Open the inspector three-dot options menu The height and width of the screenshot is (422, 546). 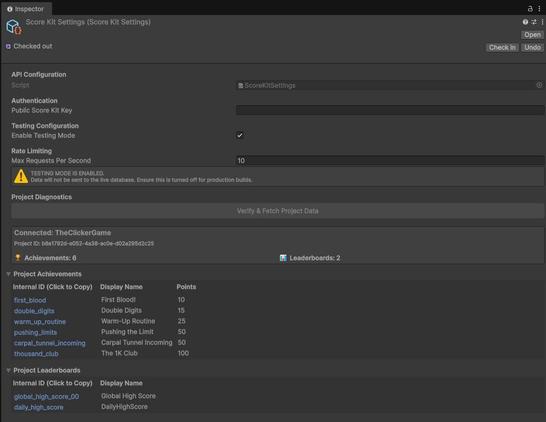point(539,9)
